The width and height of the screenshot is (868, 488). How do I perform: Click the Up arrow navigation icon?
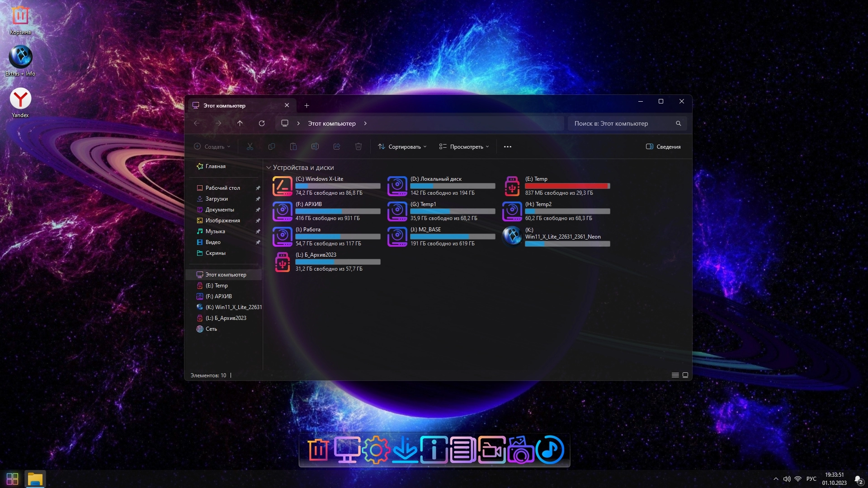(240, 123)
